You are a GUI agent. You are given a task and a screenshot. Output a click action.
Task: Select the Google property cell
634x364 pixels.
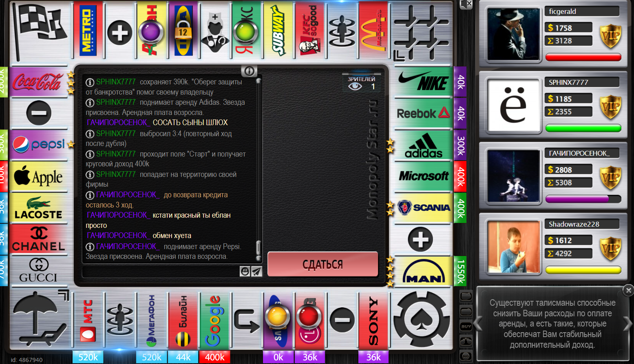[x=214, y=320]
